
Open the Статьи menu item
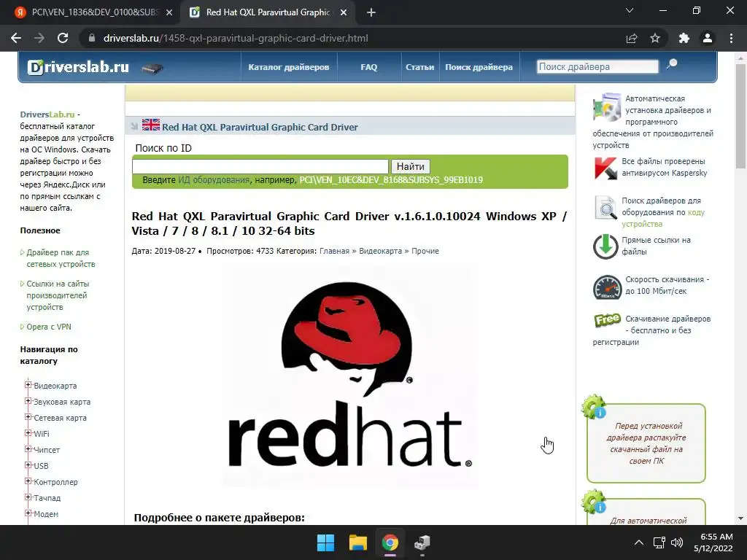[419, 67]
